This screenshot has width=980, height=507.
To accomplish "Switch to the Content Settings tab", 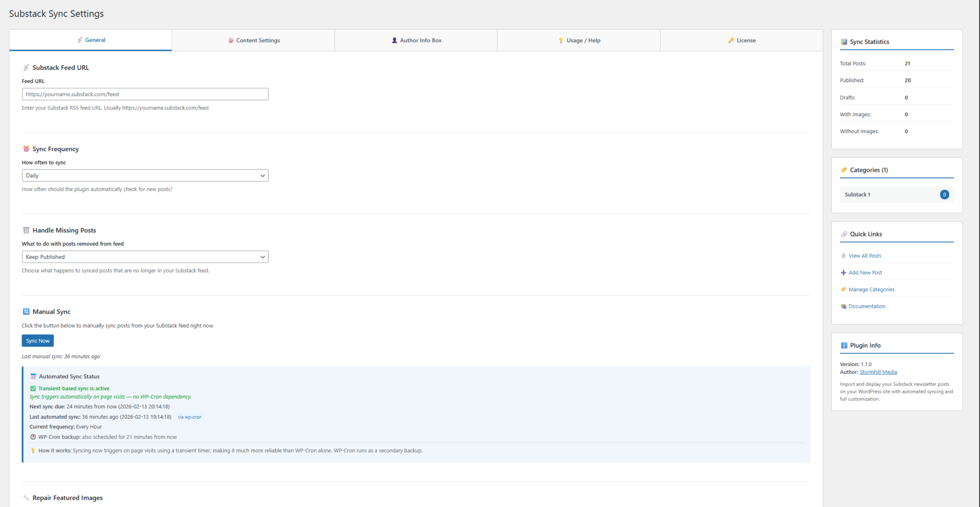I will point(254,41).
